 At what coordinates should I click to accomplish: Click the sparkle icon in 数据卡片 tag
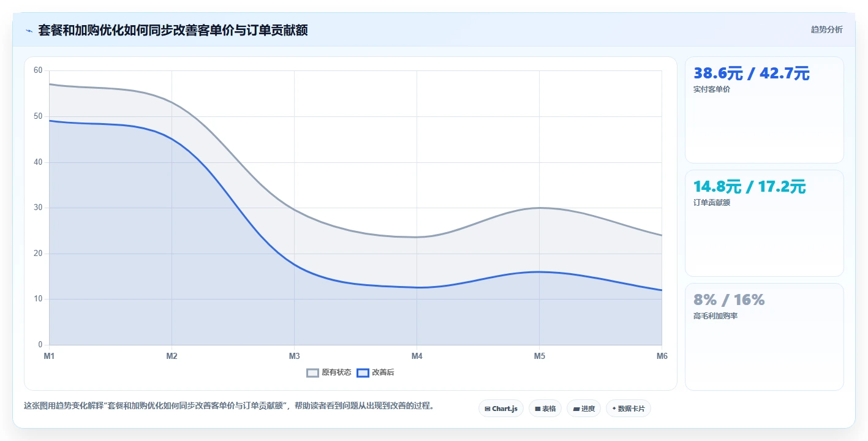(x=614, y=409)
